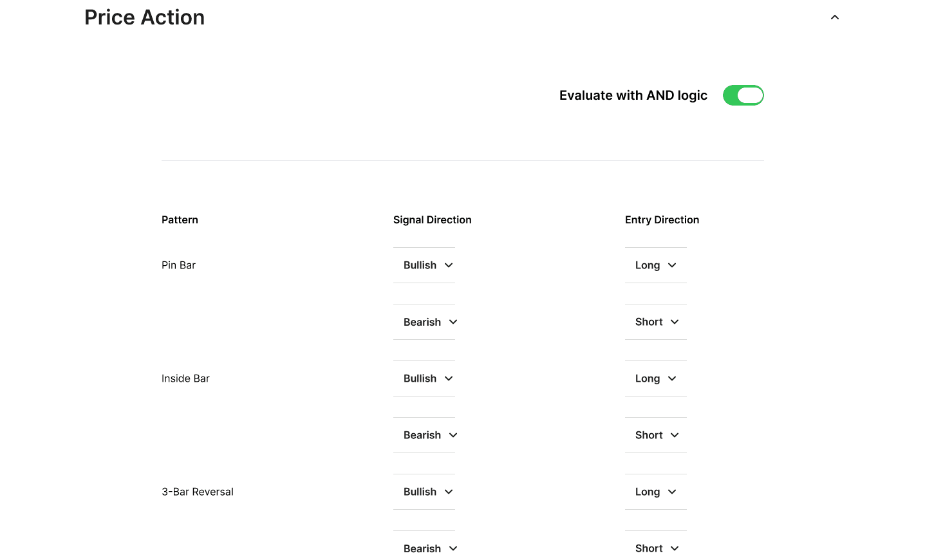Open 3-Bar Reversal Bearish signal dropdown
The width and height of the screenshot is (925, 560).
click(430, 548)
